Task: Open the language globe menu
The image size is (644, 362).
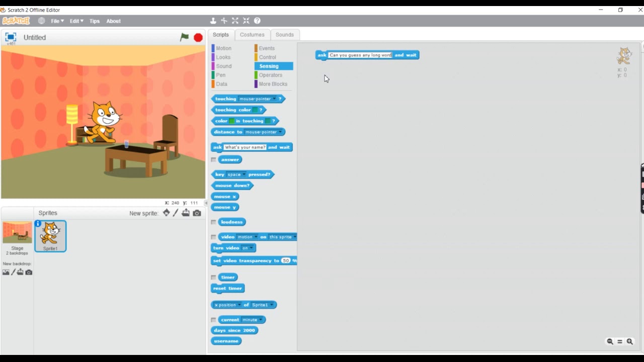Action: pos(41,21)
